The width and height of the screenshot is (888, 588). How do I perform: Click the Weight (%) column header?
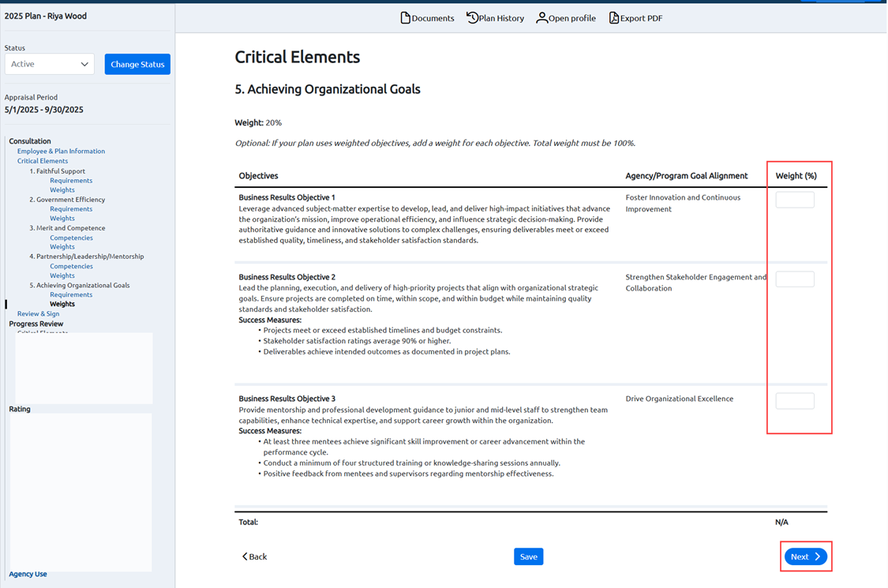796,175
